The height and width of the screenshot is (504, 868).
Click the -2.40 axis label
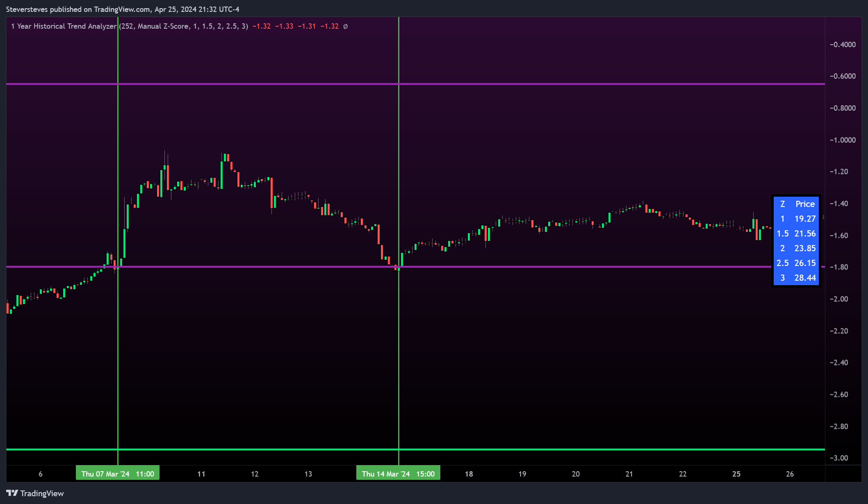(839, 363)
